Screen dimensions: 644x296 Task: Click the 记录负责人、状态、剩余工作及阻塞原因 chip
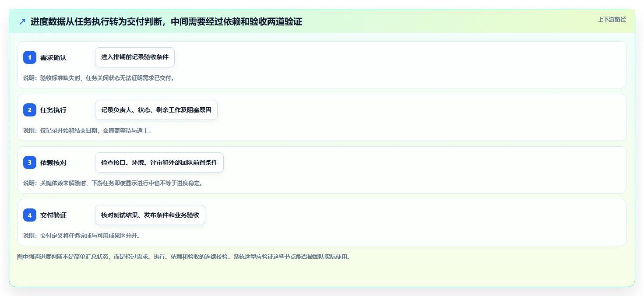[x=156, y=110]
